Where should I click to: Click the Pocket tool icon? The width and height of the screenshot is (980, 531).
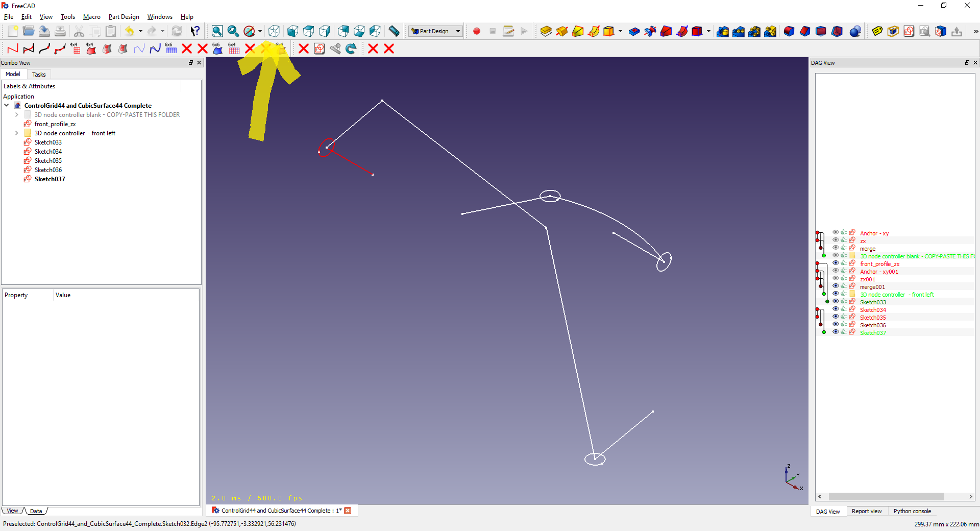click(x=634, y=31)
